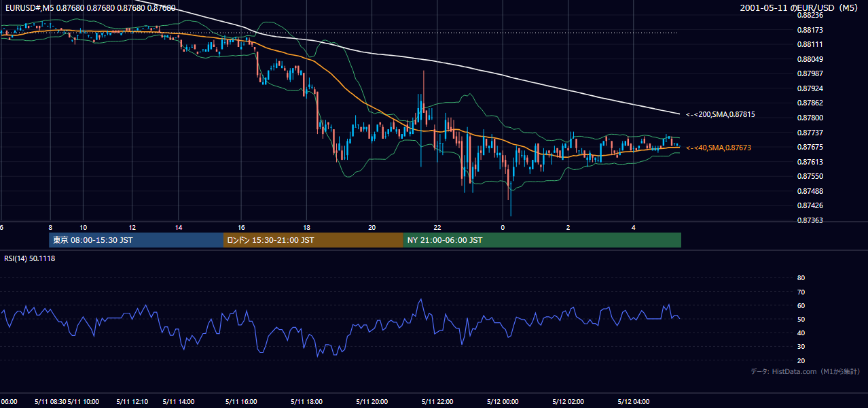This screenshot has width=868, height=408.
Task: Click hour label 16 on chart time axis
Action: [x=242, y=227]
